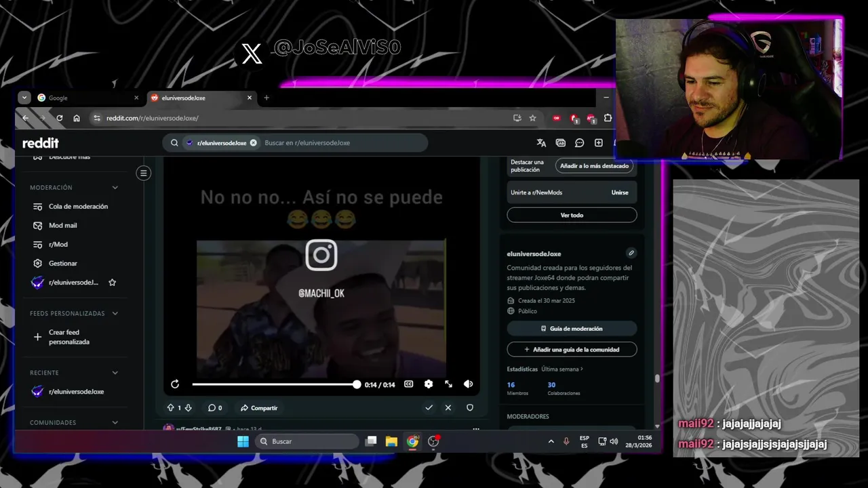The height and width of the screenshot is (488, 868).
Task: Open Gestionar community settings
Action: [x=63, y=263]
